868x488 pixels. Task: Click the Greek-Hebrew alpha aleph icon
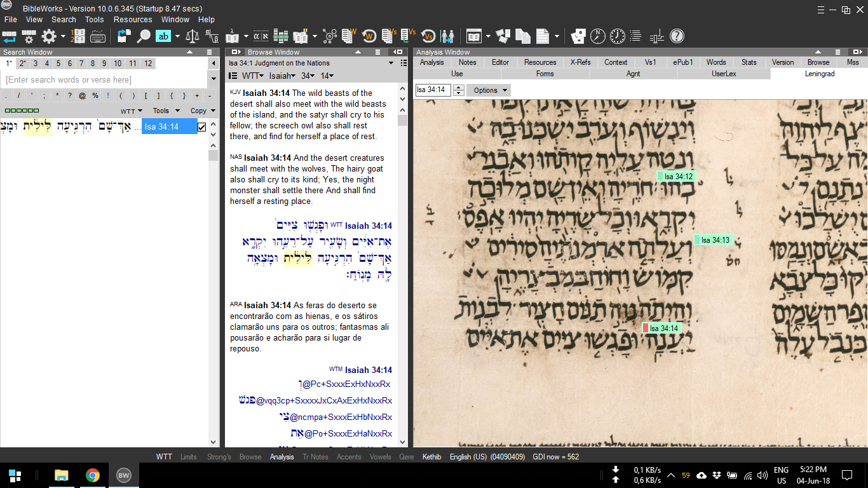click(x=261, y=36)
